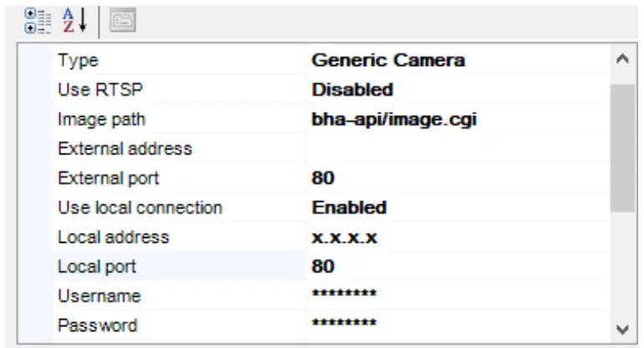Click the Generic Camera type value
This screenshot has width=644, height=348.
tap(388, 61)
